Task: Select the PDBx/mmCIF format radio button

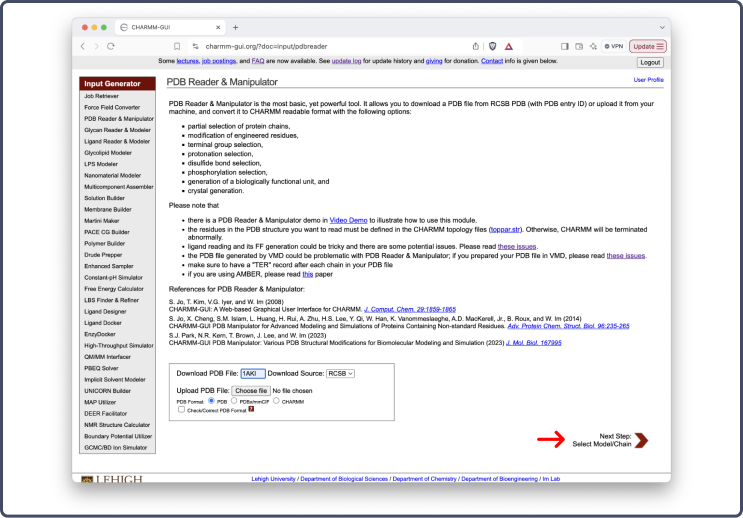Action: click(235, 400)
